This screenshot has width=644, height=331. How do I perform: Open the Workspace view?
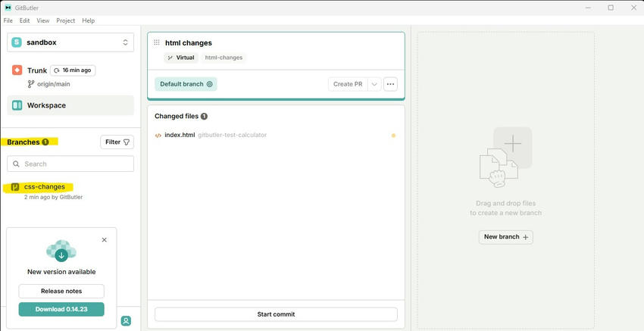70,105
